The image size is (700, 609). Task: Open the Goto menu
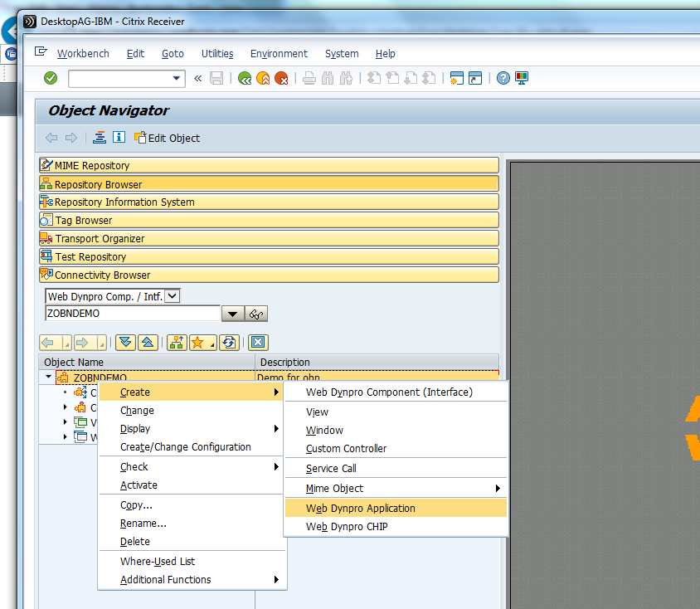[173, 54]
